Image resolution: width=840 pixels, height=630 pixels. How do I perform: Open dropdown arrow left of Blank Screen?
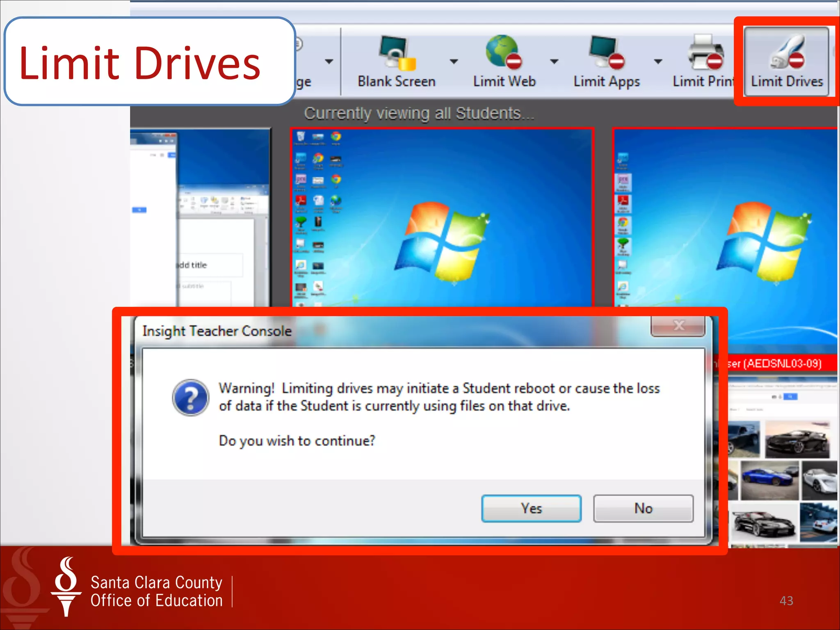329,62
